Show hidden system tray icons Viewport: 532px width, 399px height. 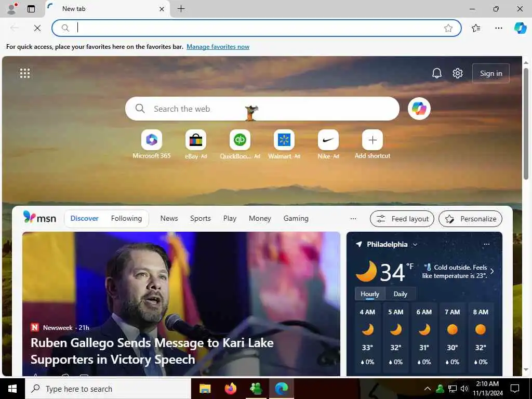pyautogui.click(x=428, y=389)
